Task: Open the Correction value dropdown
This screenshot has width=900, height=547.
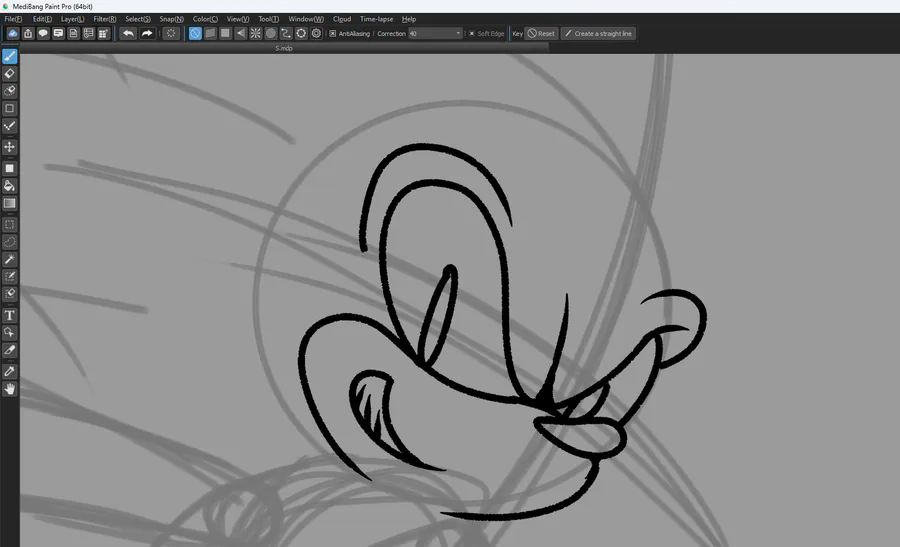Action: (435, 33)
